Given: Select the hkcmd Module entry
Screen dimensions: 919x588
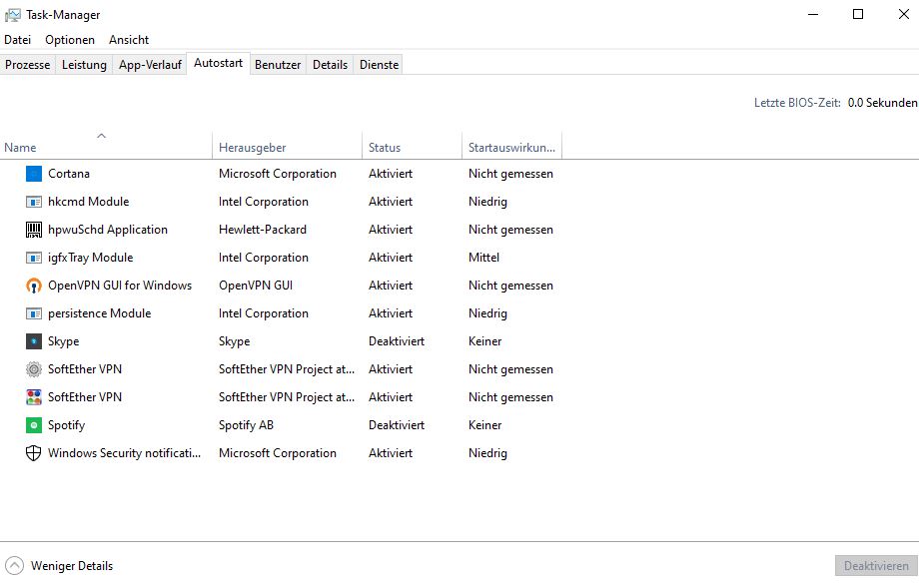Looking at the screenshot, I should [89, 202].
